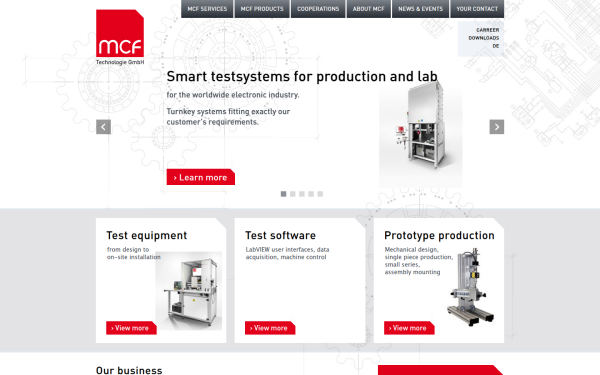The width and height of the screenshot is (600, 375).
Task: Click the hero testsystem machine image
Action: pos(421,134)
